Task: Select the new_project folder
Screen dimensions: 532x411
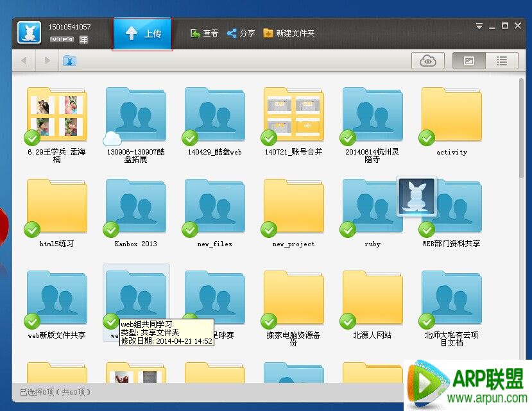Action: click(293, 207)
